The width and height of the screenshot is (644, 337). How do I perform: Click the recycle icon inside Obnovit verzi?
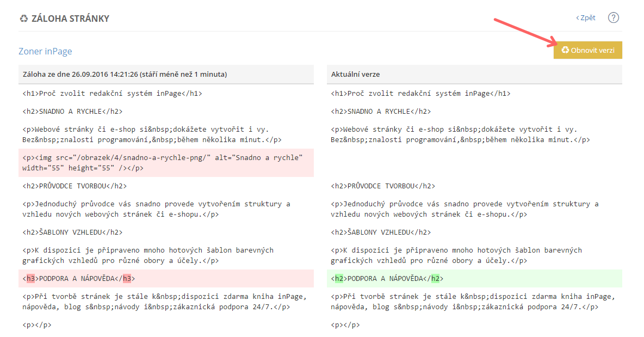coord(565,50)
